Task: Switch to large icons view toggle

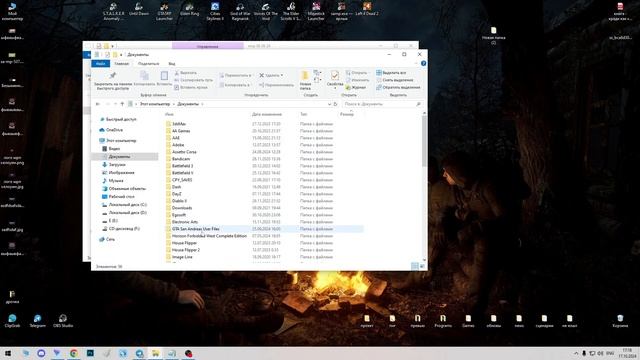Action: tap(422, 266)
